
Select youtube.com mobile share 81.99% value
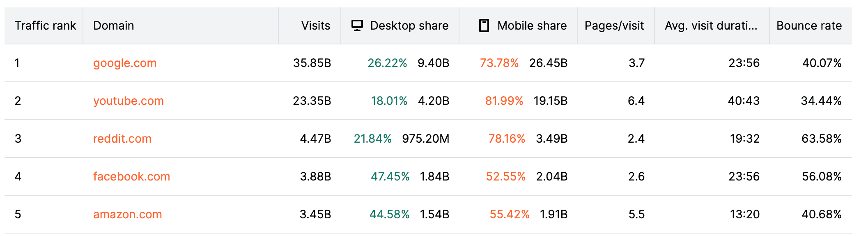504,101
